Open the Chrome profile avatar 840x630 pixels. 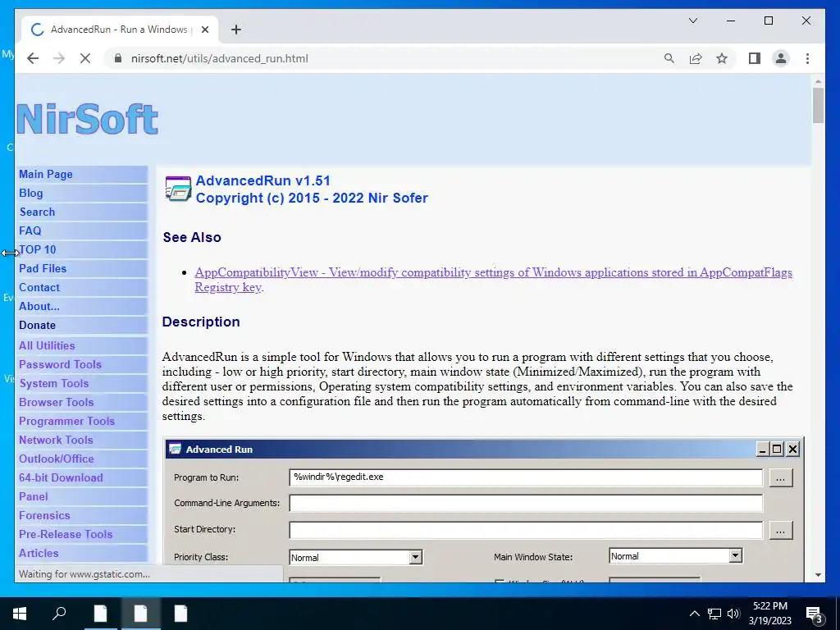(x=781, y=58)
